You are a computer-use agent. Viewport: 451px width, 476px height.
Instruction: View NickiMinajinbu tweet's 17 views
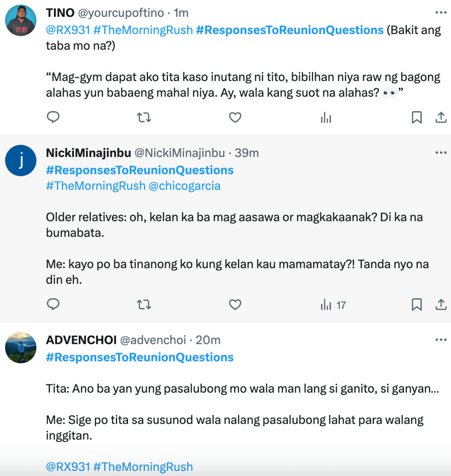333,305
